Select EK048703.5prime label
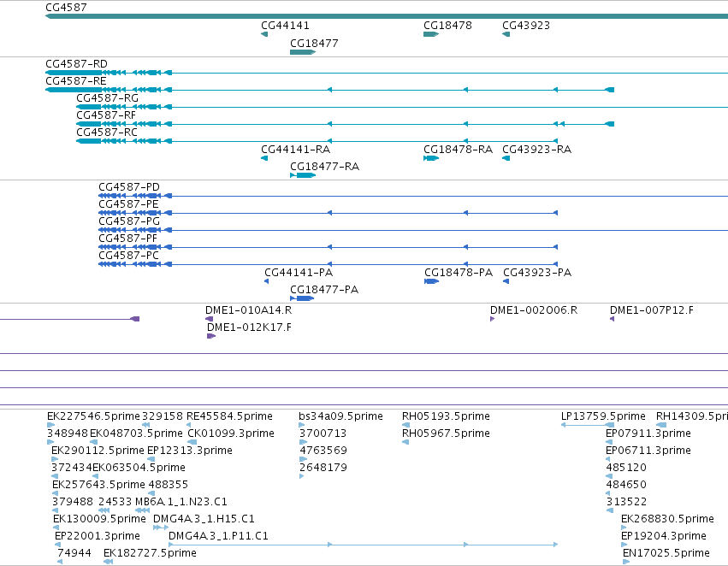Viewport: 728px width, 566px height. pos(136,433)
